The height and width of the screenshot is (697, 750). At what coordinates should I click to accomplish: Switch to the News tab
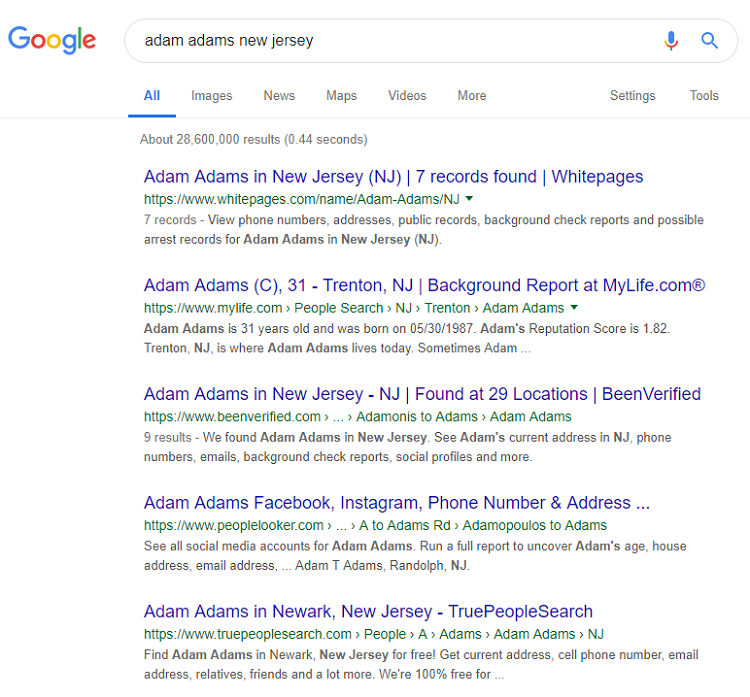pyautogui.click(x=279, y=96)
